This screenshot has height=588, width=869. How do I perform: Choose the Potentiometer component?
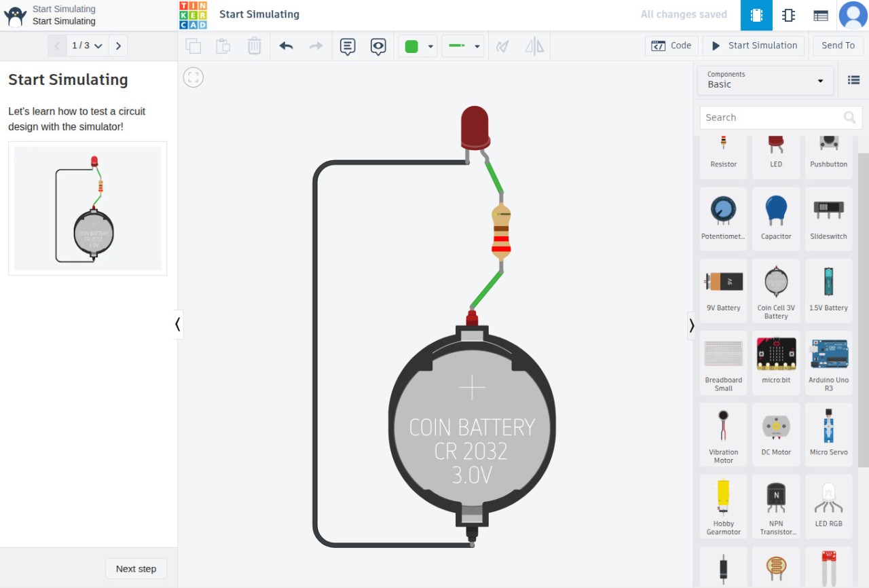coord(723,219)
